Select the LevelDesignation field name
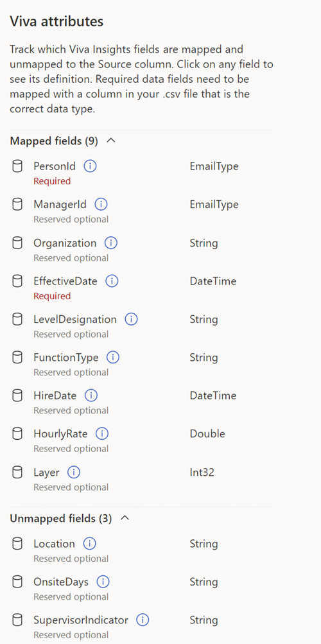Image resolution: width=321 pixels, height=644 pixels. [75, 320]
